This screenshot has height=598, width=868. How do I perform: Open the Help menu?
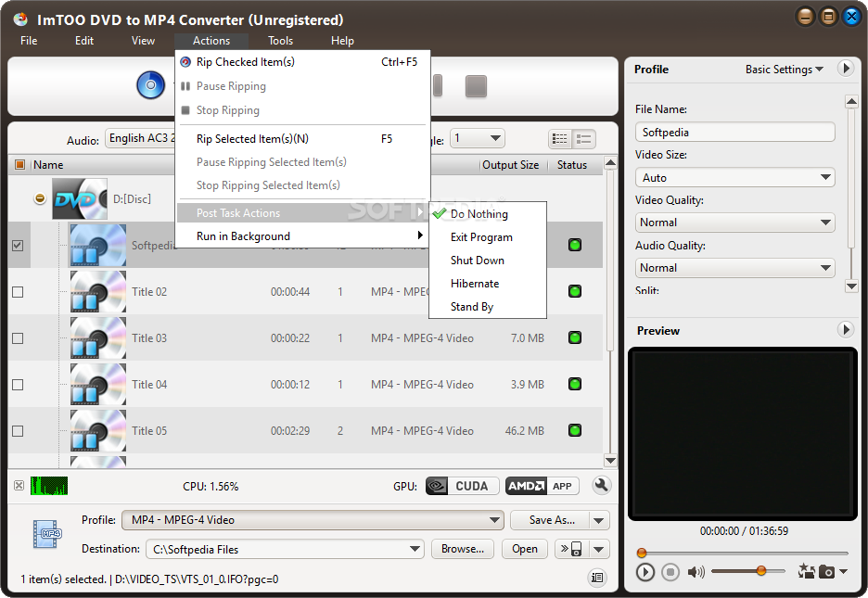pos(342,41)
